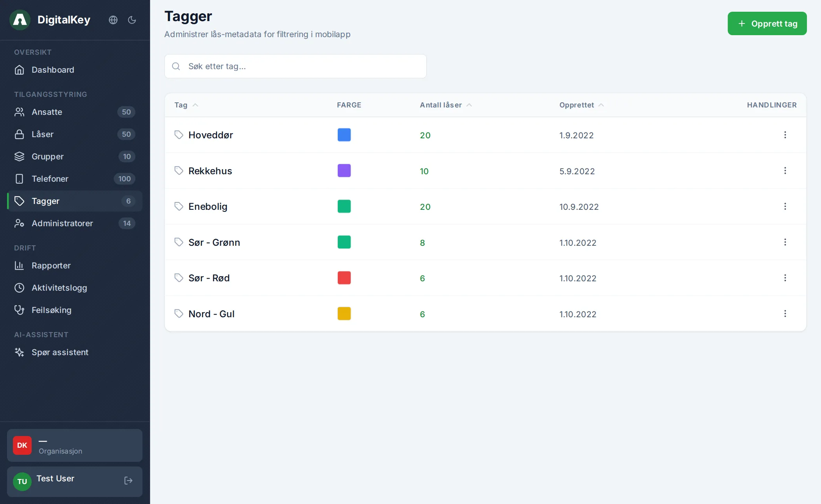Open actions menu for Hoveddør
The height and width of the screenshot is (504, 821).
click(x=785, y=135)
